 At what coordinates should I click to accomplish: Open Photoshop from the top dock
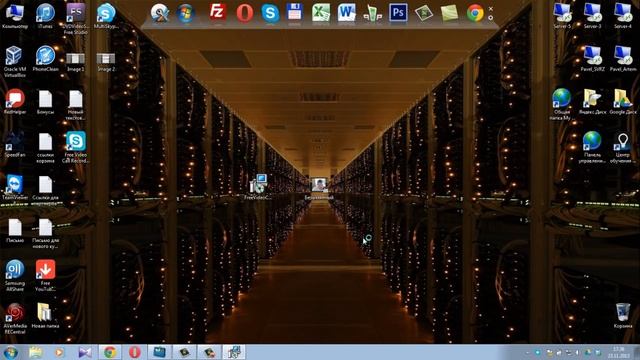398,13
